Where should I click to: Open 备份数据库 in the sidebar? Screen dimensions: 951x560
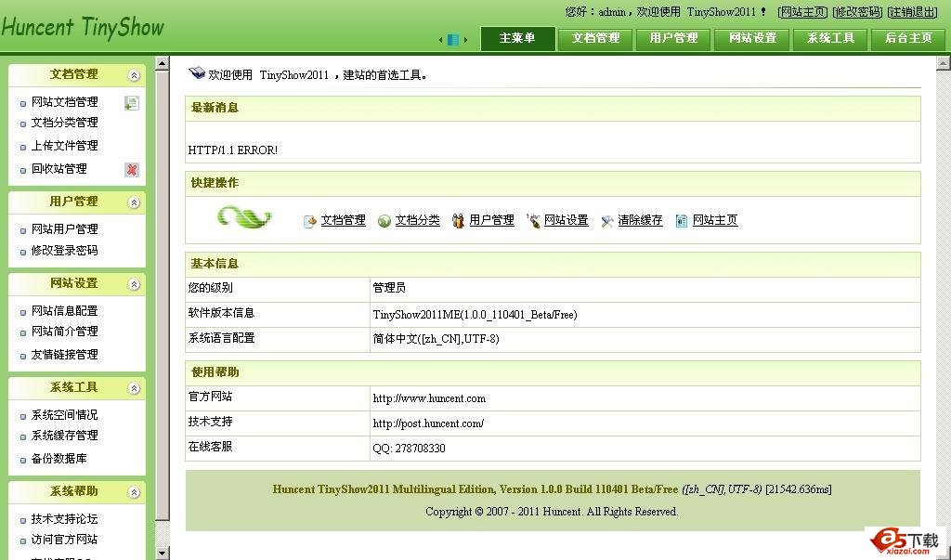(59, 459)
